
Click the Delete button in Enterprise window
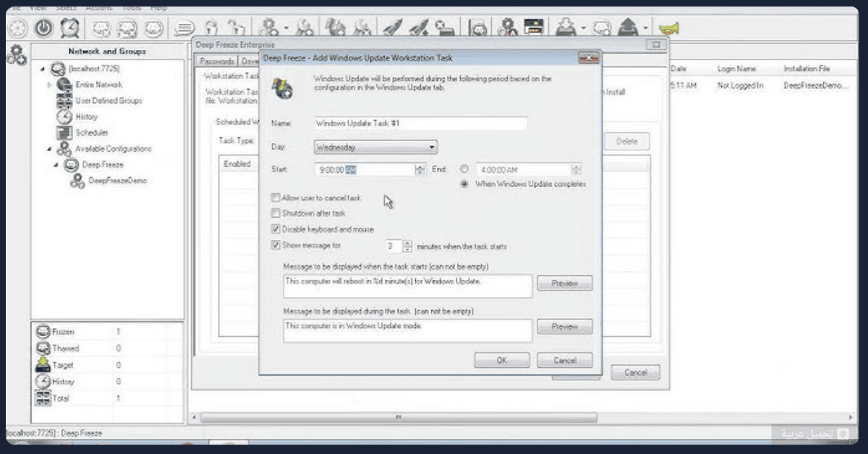[x=626, y=142]
